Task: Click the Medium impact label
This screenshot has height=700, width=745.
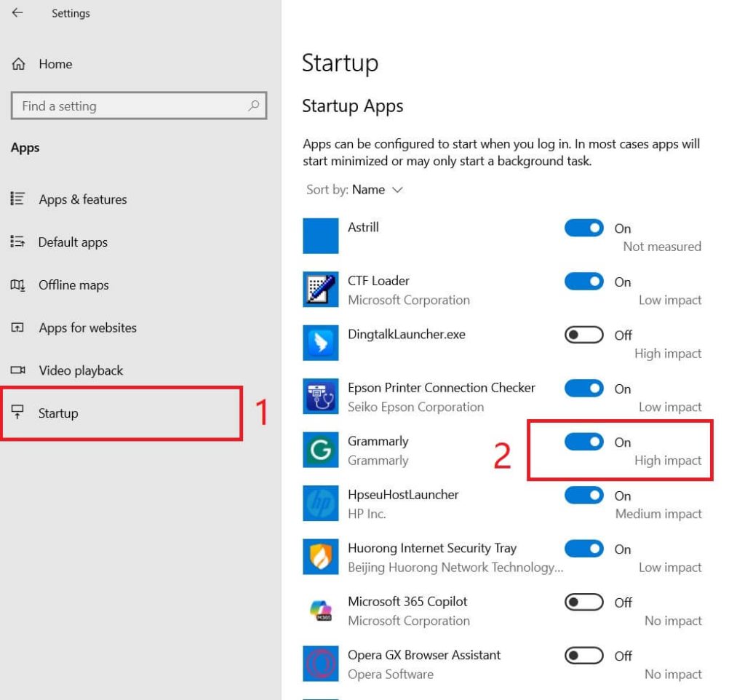Action: point(658,514)
